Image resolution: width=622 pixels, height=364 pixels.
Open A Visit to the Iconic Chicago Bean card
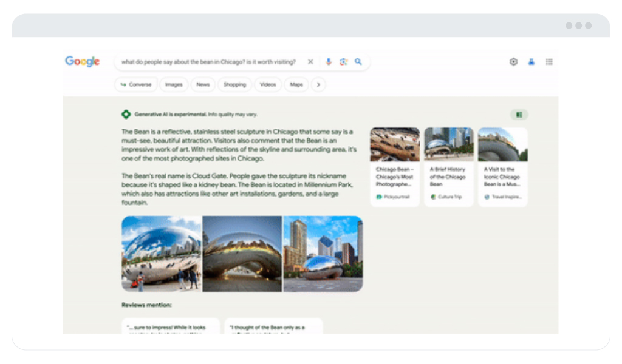pos(502,167)
